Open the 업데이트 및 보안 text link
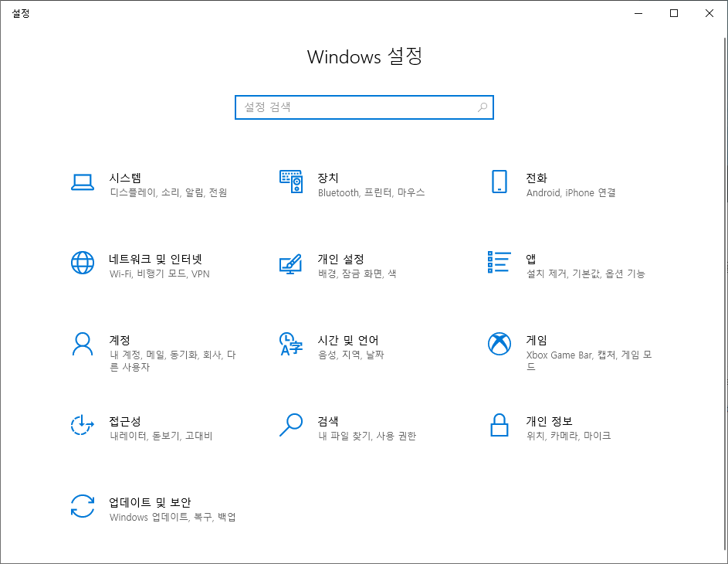The height and width of the screenshot is (564, 728). tap(150, 502)
